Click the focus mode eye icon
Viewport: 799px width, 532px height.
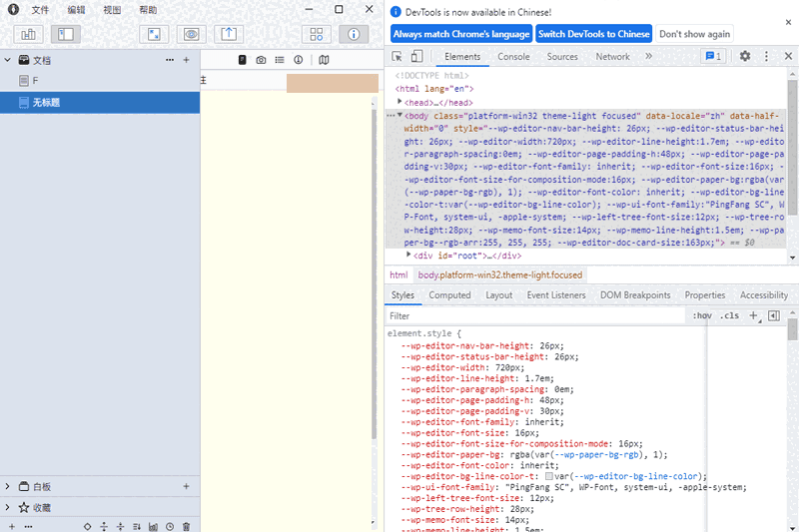coord(192,34)
